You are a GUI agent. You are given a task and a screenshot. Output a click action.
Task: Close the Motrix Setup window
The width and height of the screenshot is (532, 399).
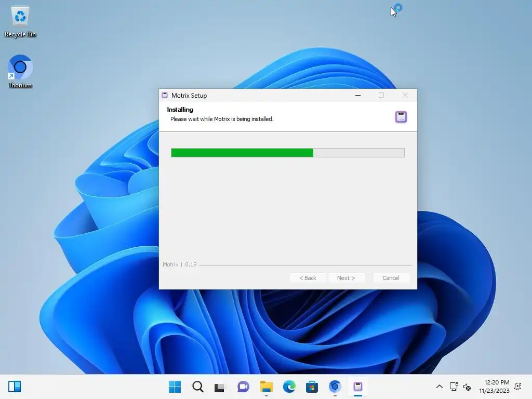coord(405,96)
